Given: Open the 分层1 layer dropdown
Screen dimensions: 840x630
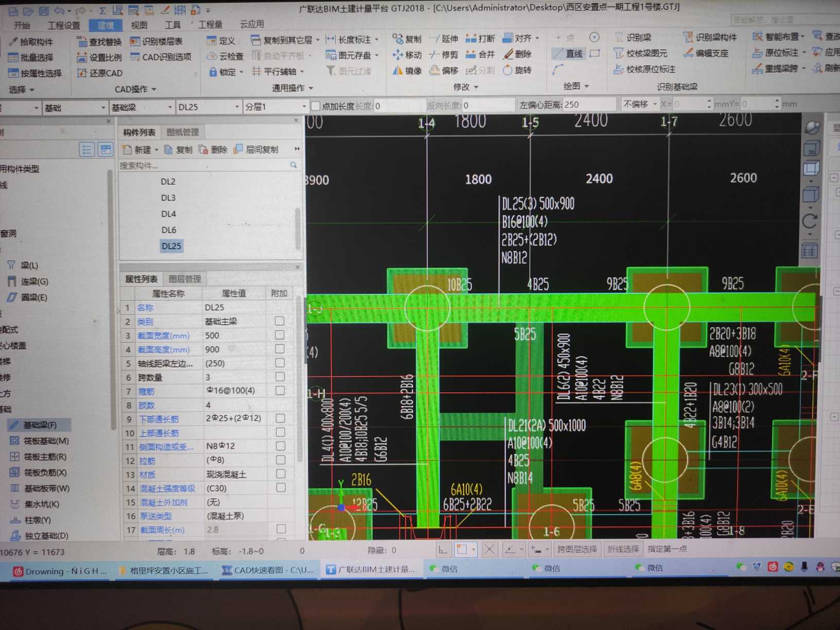Looking at the screenshot, I should (275, 107).
